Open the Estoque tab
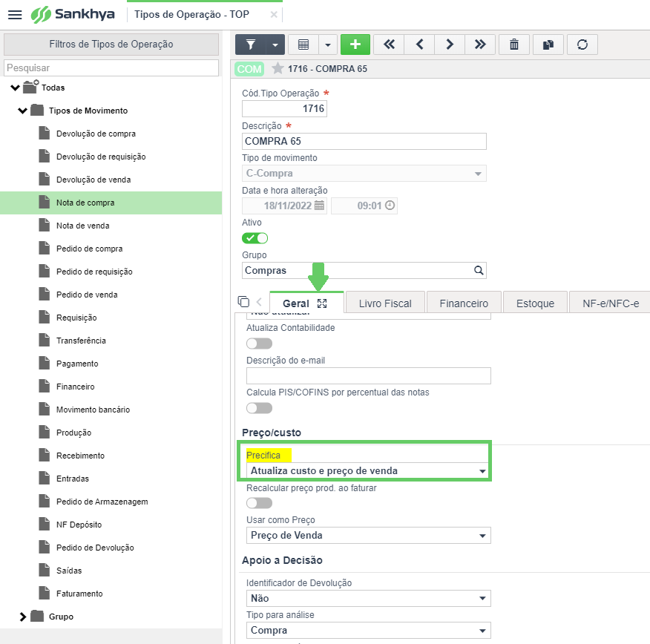 [x=535, y=303]
